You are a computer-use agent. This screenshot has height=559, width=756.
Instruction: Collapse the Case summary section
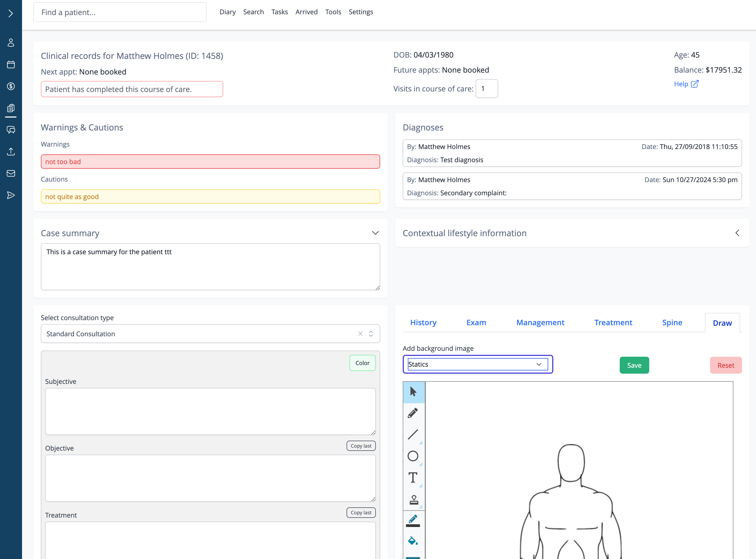pos(375,233)
